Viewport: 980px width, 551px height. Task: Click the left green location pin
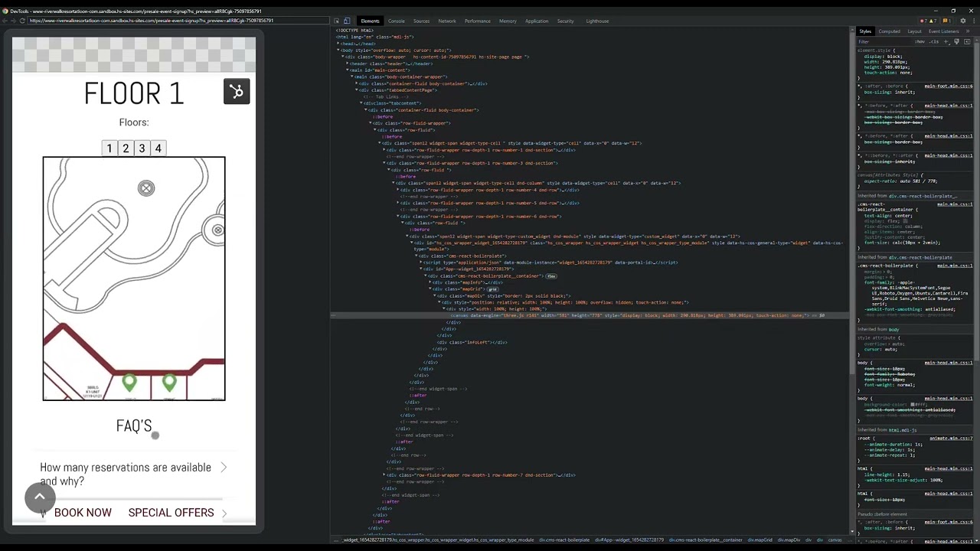click(x=129, y=383)
